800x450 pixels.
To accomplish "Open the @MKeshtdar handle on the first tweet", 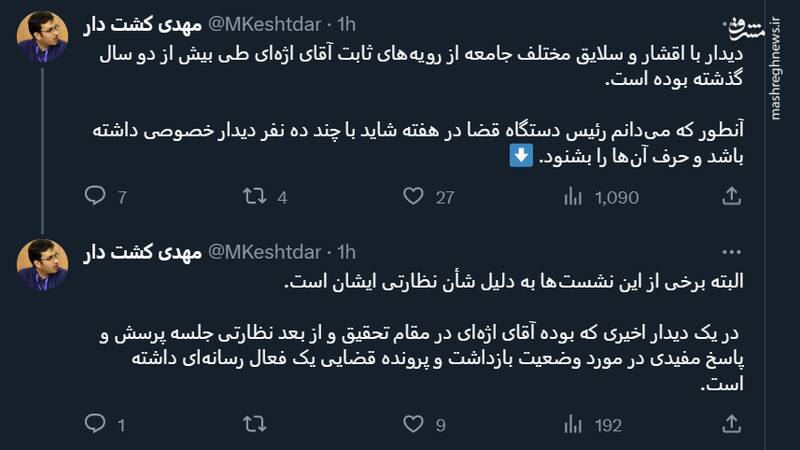I will pyautogui.click(x=268, y=23).
